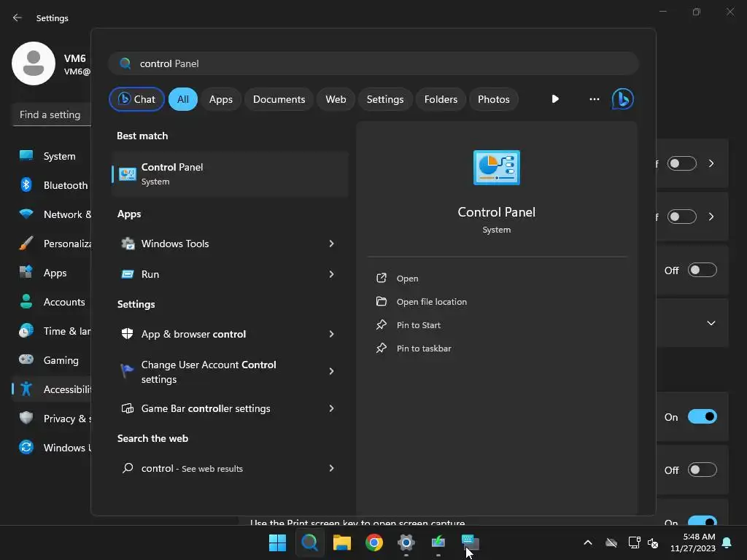
Task: Open System in Settings sidebar
Action: click(53, 156)
